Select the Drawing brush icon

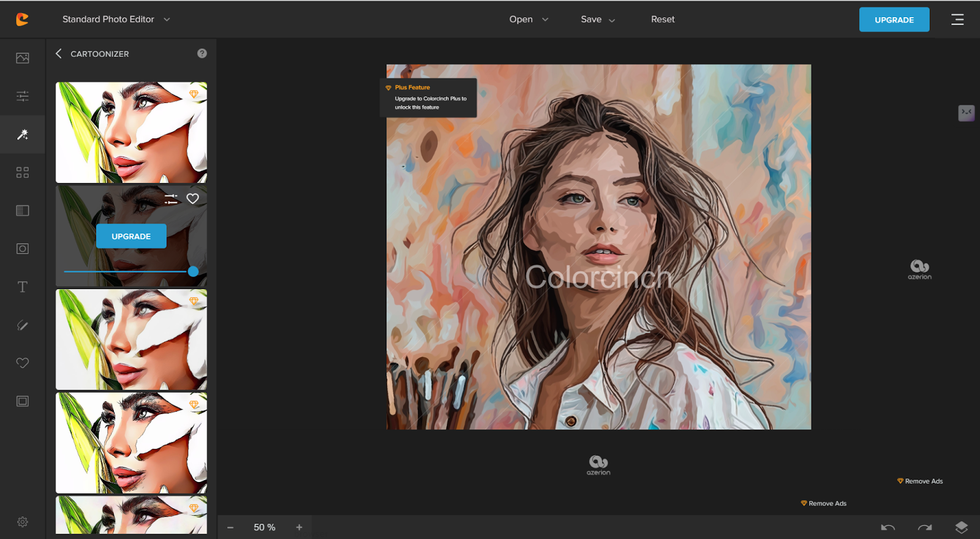tap(23, 325)
